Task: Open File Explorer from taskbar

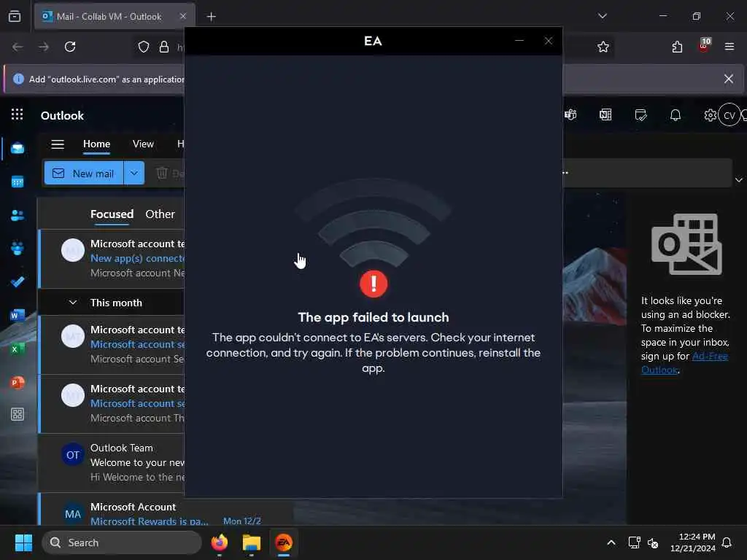Action: click(252, 542)
